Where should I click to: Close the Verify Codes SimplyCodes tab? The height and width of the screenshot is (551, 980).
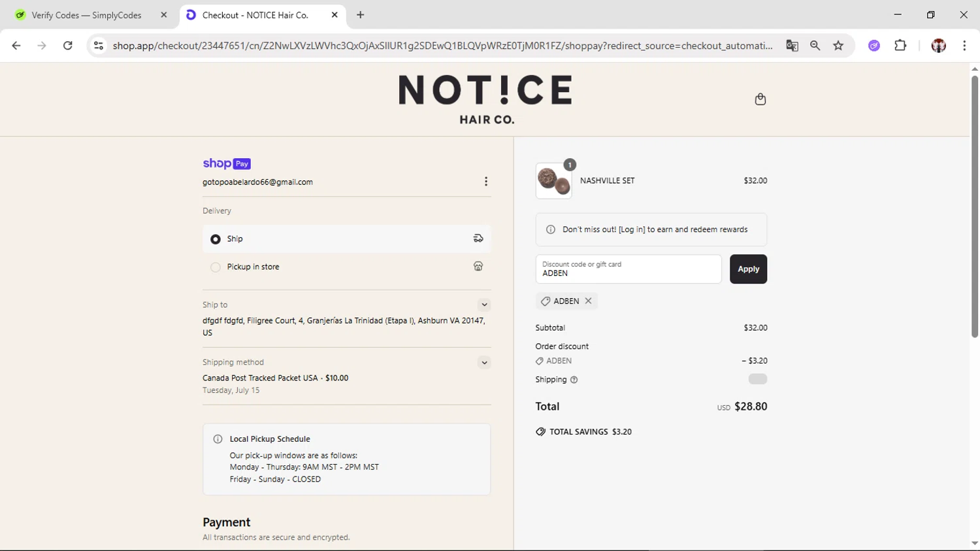coord(164,14)
